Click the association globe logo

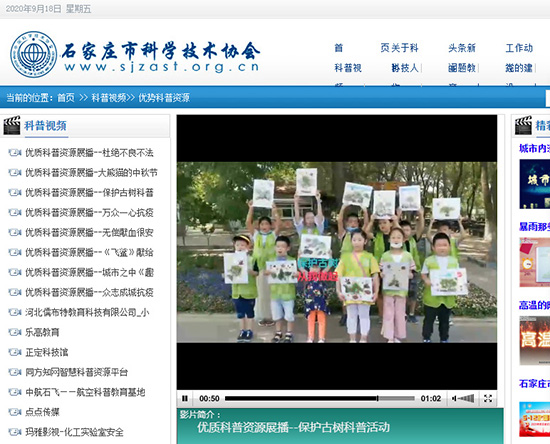coord(34,54)
